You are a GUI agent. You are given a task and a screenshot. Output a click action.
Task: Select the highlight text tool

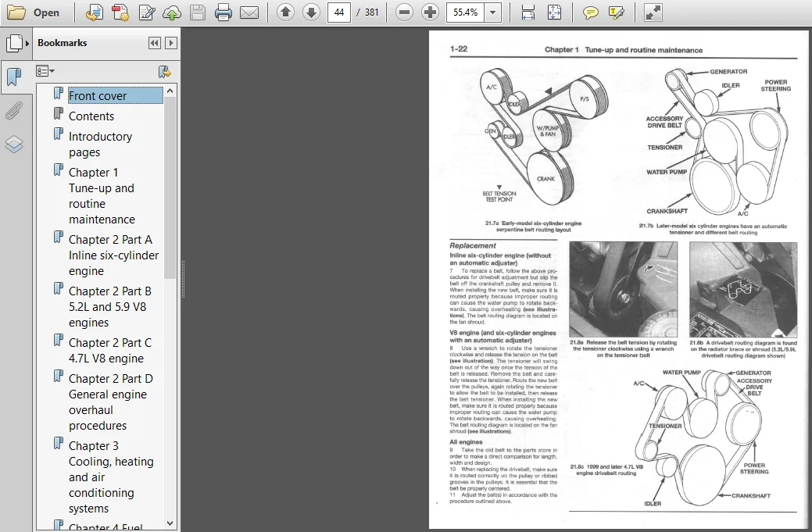[617, 12]
